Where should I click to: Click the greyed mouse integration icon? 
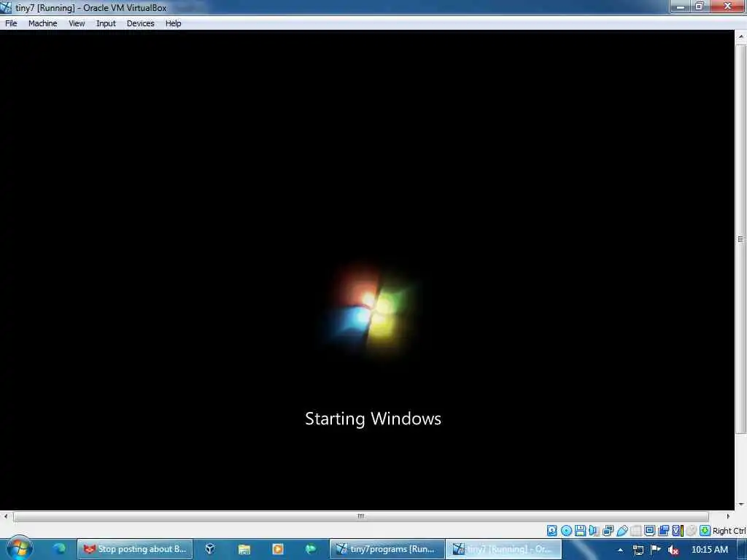pos(692,531)
